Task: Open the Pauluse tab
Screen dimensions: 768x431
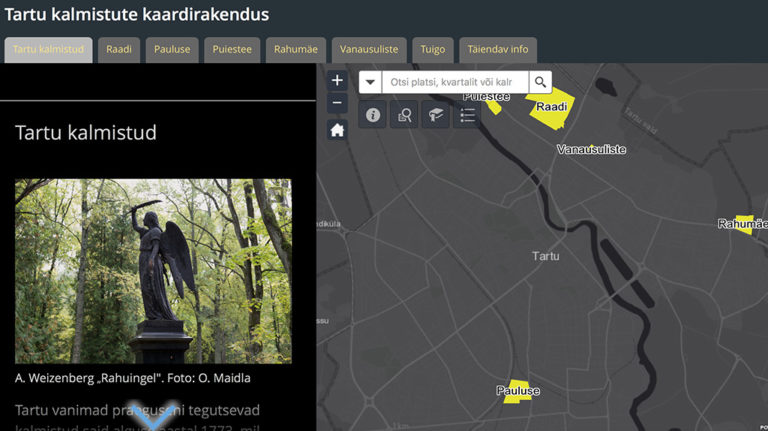Action: (172, 49)
